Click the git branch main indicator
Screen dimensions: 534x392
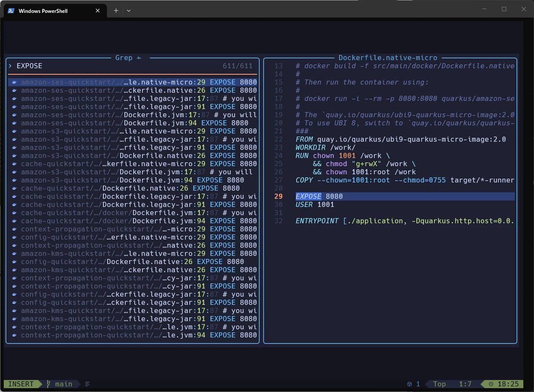[x=59, y=384]
